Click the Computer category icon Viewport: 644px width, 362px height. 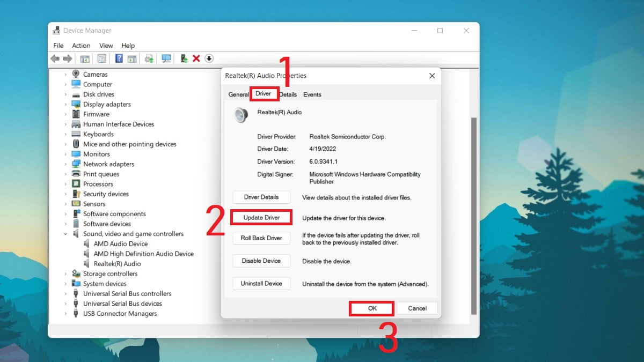click(x=76, y=84)
